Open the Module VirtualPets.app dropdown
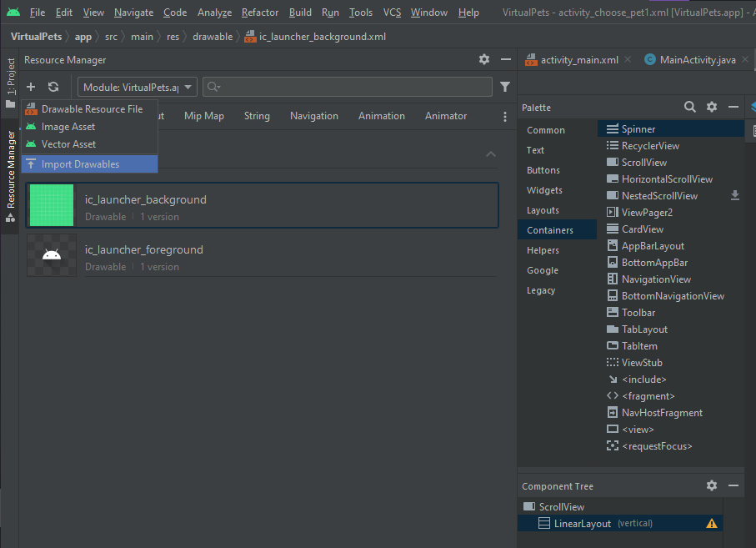This screenshot has width=756, height=548. pyautogui.click(x=138, y=88)
